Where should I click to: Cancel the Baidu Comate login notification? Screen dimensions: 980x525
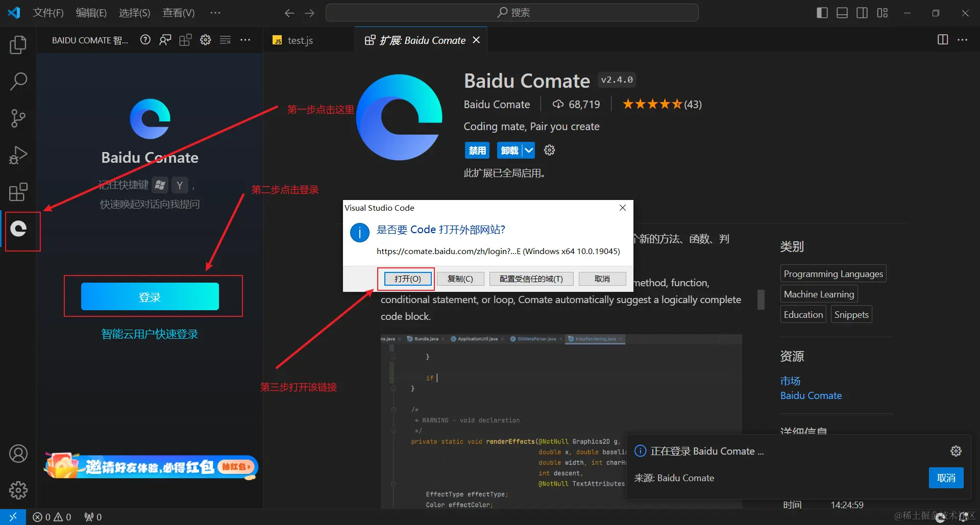(946, 478)
